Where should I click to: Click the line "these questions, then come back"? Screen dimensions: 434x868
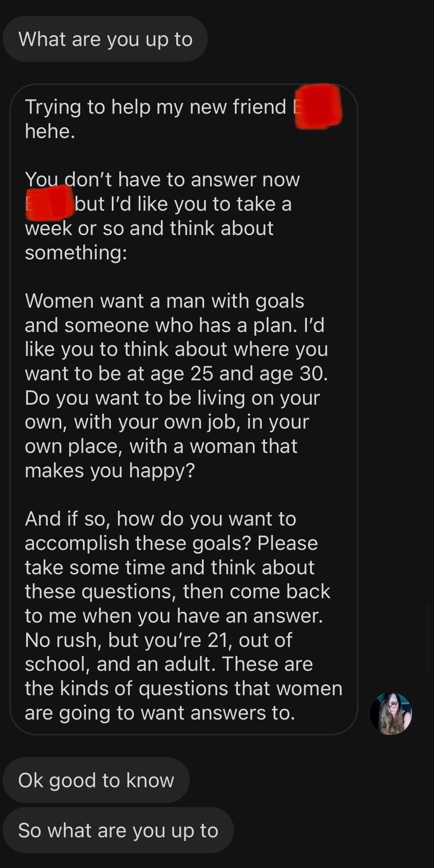178,591
